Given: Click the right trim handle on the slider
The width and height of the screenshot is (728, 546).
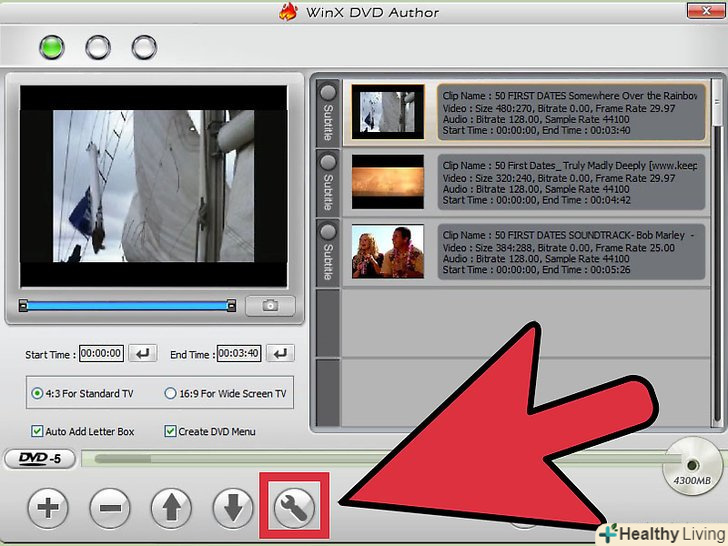Looking at the screenshot, I should tap(231, 306).
